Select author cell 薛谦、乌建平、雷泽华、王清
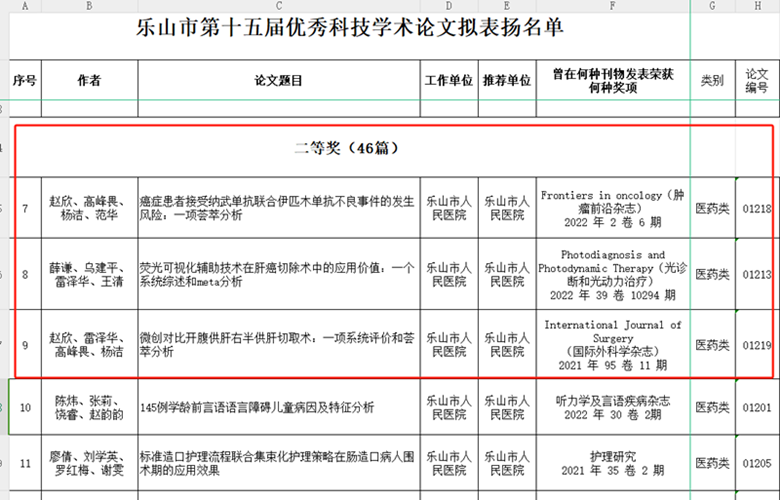780x500 pixels. [90, 274]
